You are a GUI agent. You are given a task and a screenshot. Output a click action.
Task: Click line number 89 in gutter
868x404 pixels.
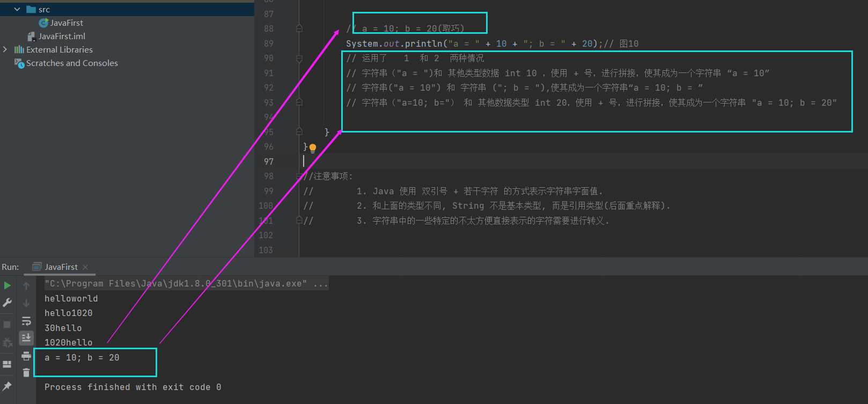(269, 43)
